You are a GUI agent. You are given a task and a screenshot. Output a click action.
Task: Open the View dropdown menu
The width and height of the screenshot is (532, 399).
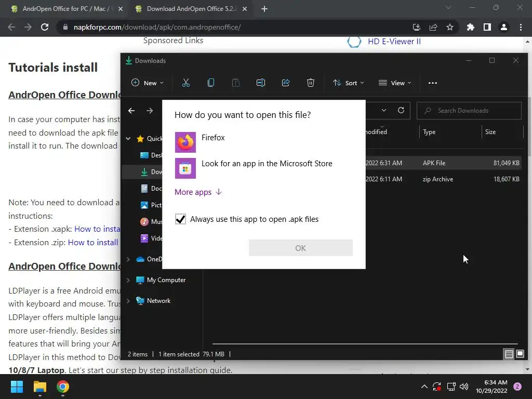click(x=395, y=83)
